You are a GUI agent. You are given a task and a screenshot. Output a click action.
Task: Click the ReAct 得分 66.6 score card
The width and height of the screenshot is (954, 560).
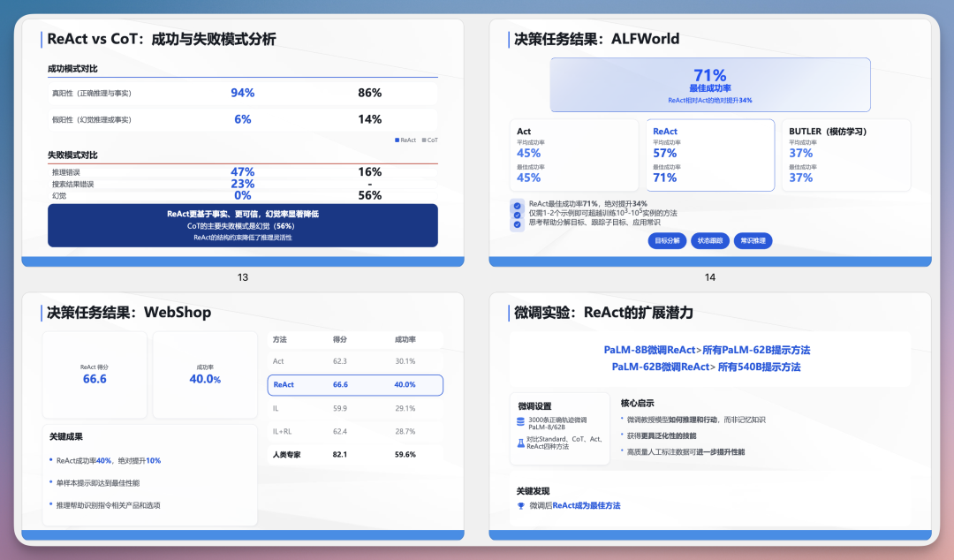point(95,375)
